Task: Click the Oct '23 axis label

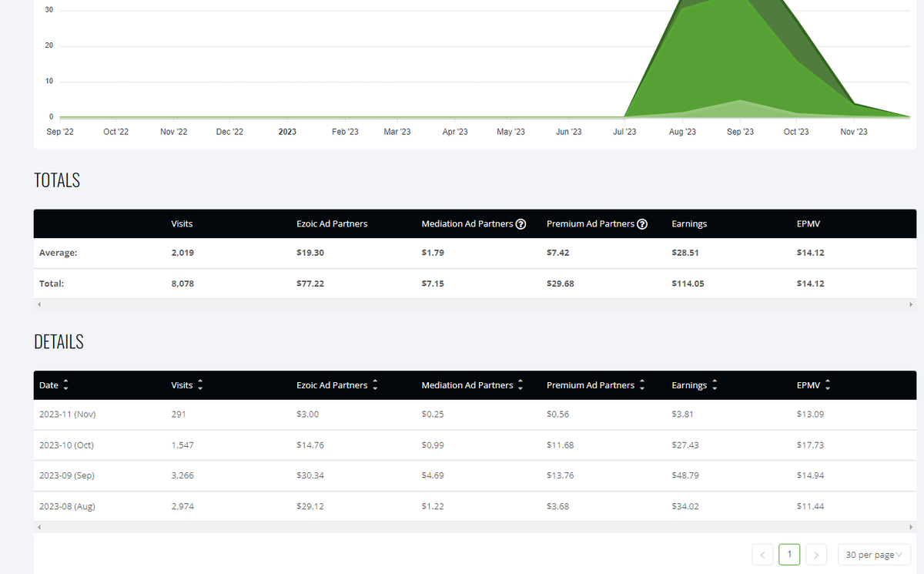Action: 795,131
